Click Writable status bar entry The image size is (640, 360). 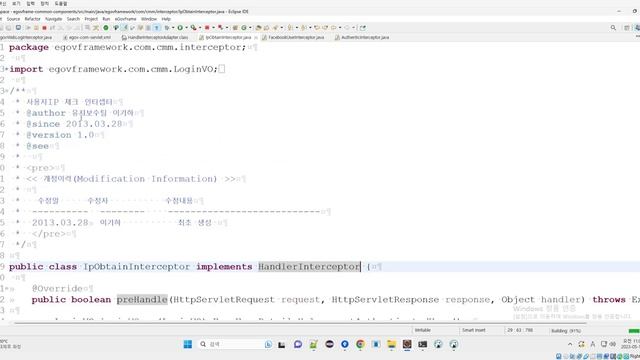coord(423,330)
